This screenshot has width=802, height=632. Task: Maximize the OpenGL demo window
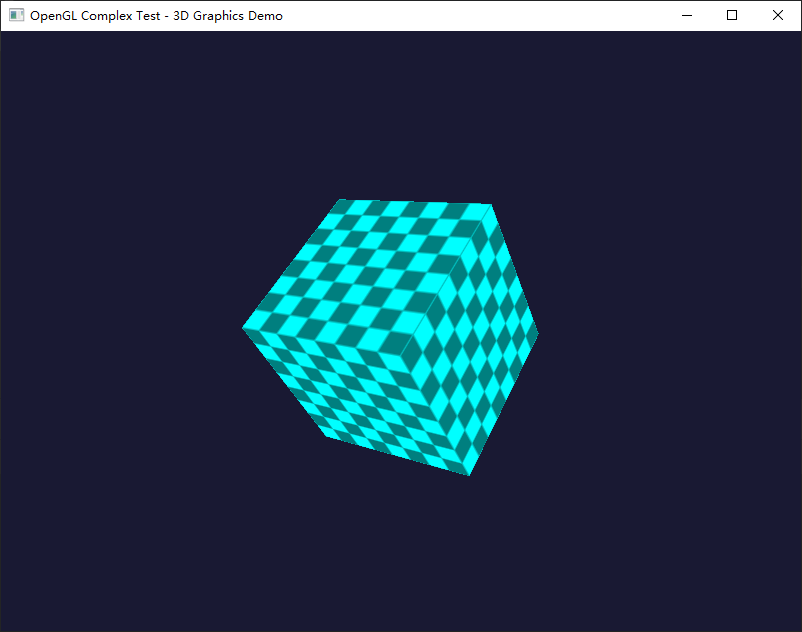(x=731, y=15)
